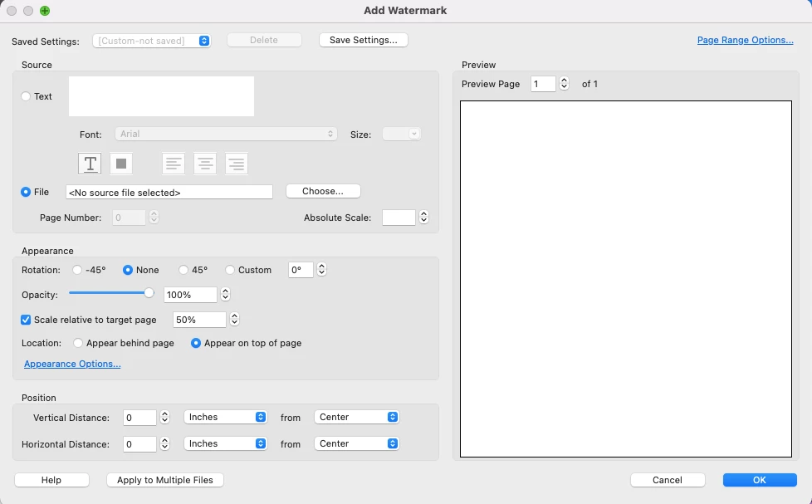
Task: Click the relative scale stepper
Action: point(235,319)
